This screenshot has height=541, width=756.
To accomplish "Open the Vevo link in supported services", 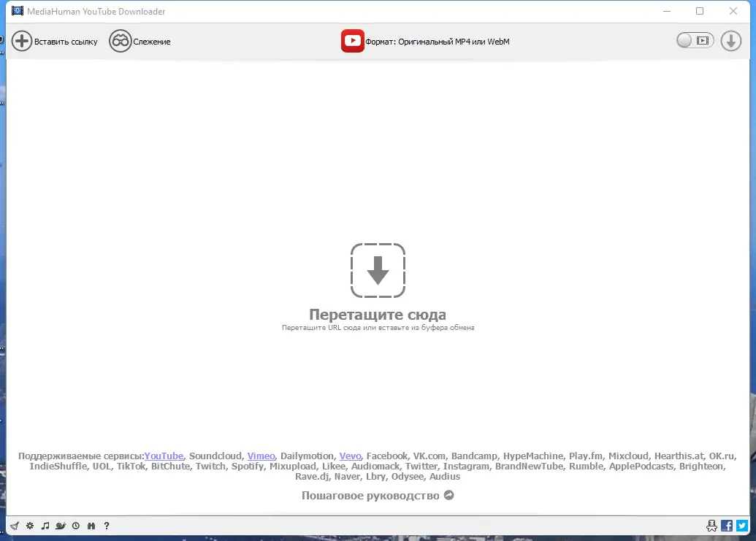I will pyautogui.click(x=351, y=456).
